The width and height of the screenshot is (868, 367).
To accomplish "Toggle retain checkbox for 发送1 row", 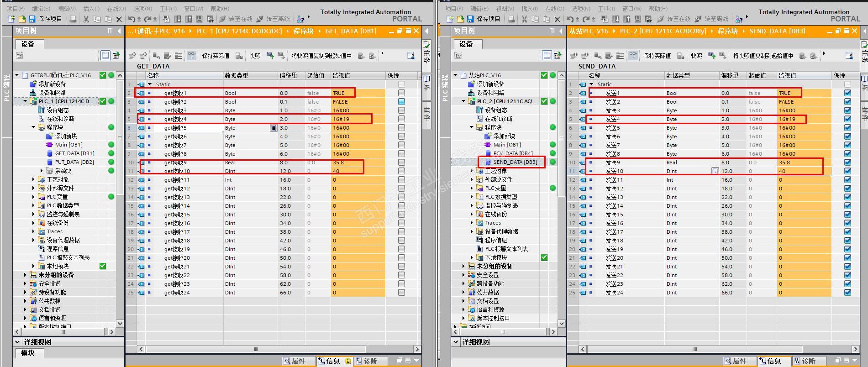I will click(848, 93).
